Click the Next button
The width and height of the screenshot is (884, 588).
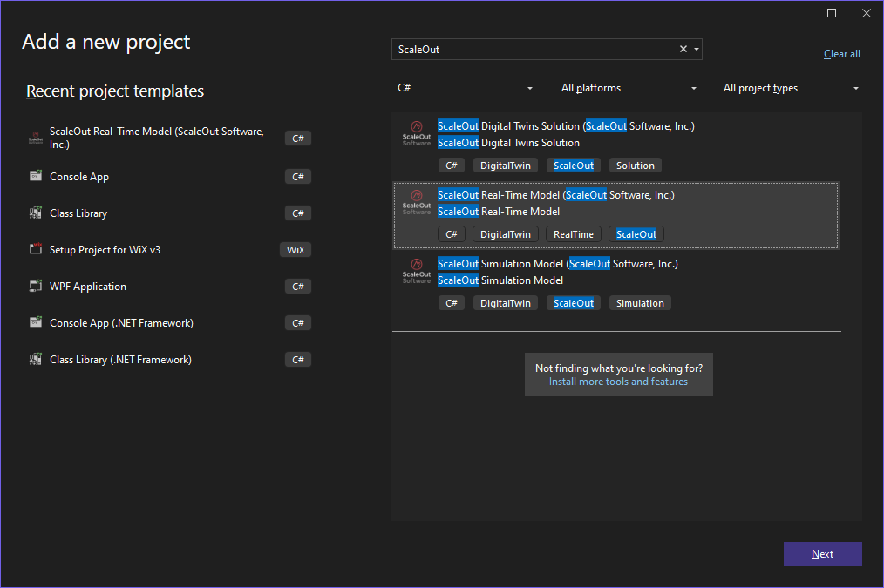pos(823,554)
